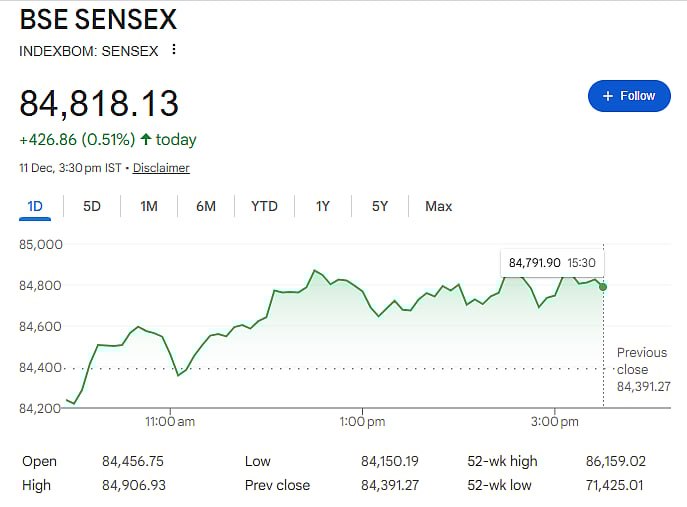Switch chart to the 6M range
The image size is (687, 507).
[206, 206]
